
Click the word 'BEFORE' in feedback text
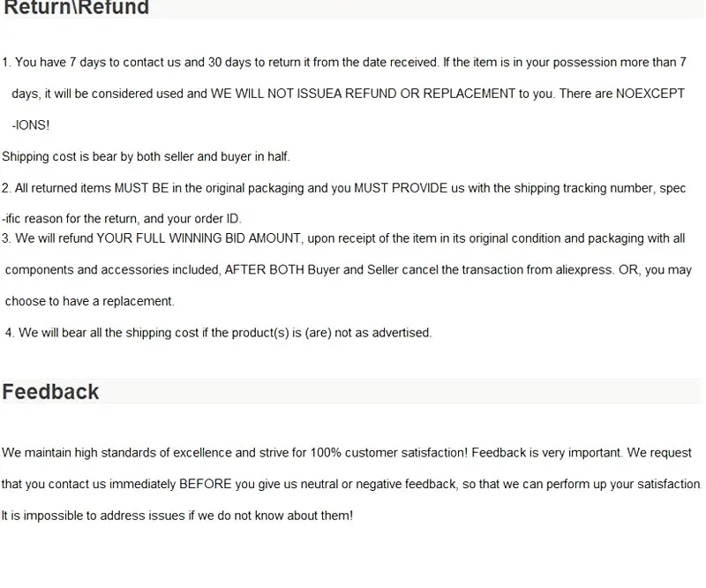click(x=206, y=484)
